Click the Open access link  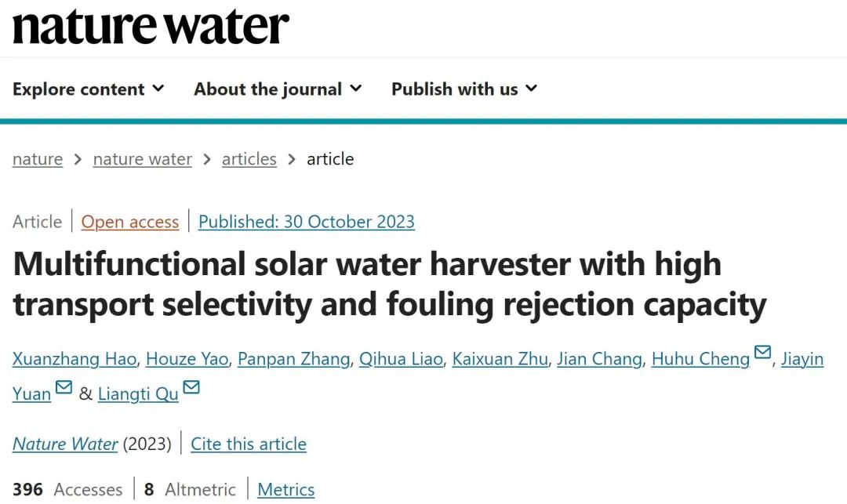pos(130,222)
